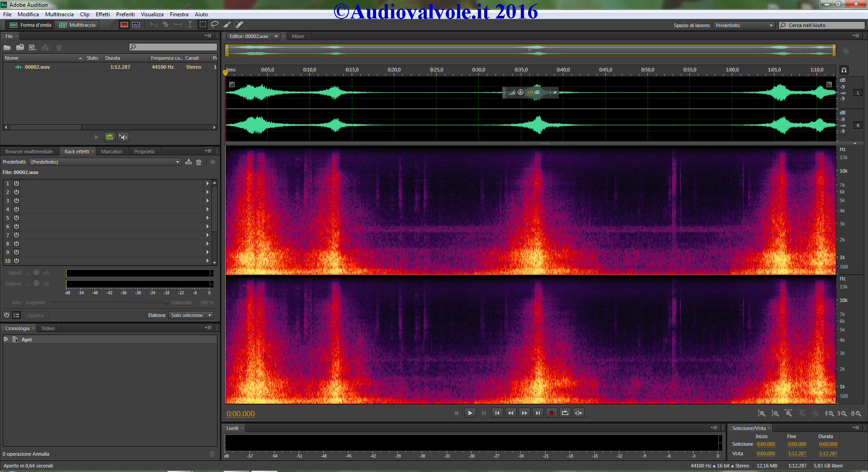868x472 pixels.
Task: Open the Effetti menu
Action: pyautogui.click(x=103, y=14)
